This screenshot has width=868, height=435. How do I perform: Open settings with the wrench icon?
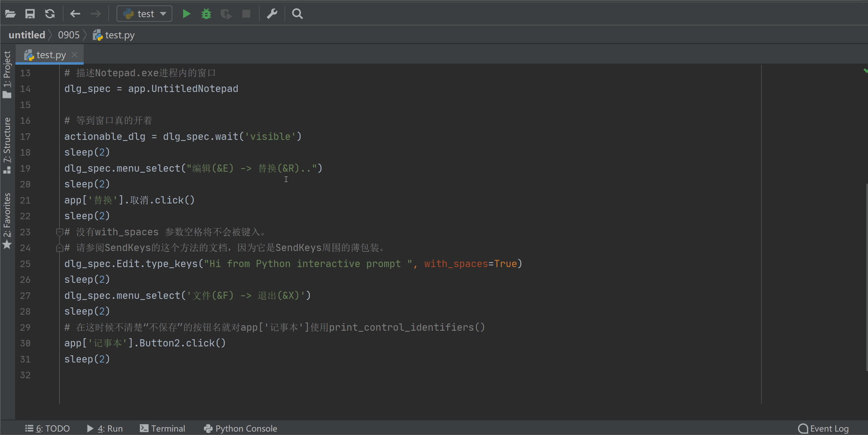(272, 14)
